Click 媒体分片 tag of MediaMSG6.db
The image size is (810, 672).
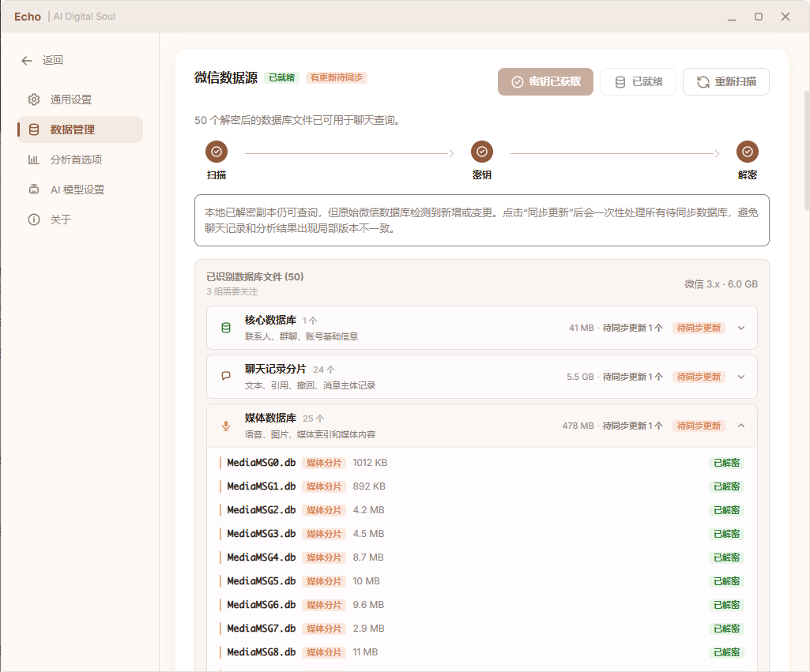tap(324, 606)
